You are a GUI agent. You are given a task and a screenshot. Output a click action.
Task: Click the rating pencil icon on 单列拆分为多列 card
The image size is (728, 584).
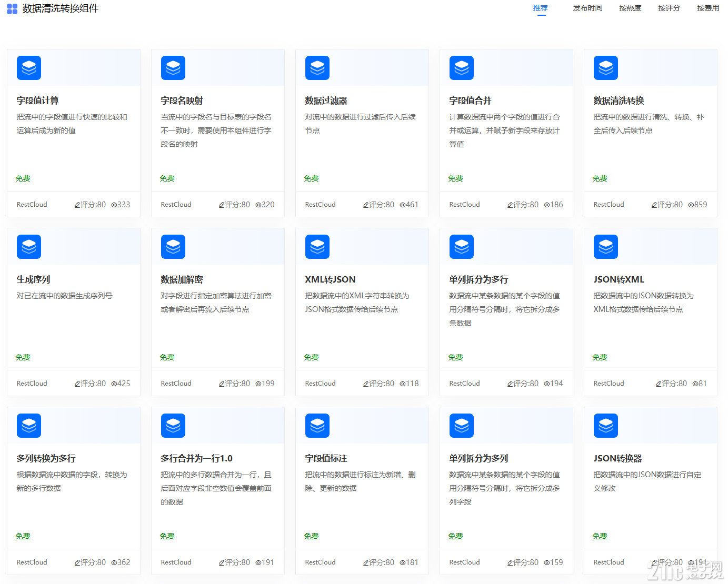[510, 563]
